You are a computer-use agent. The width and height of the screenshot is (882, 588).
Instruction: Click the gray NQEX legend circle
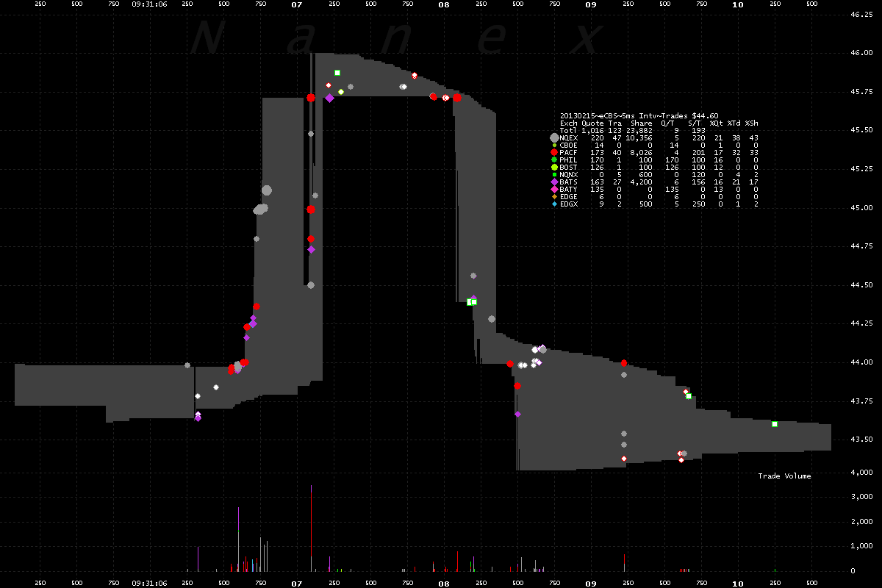[554, 137]
